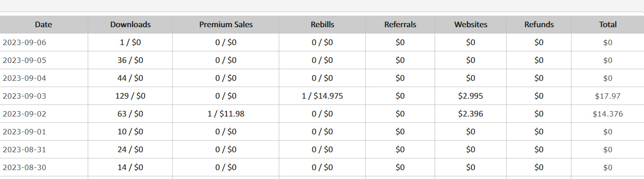Click the 1 / $14.975 rebills cell

(322, 96)
